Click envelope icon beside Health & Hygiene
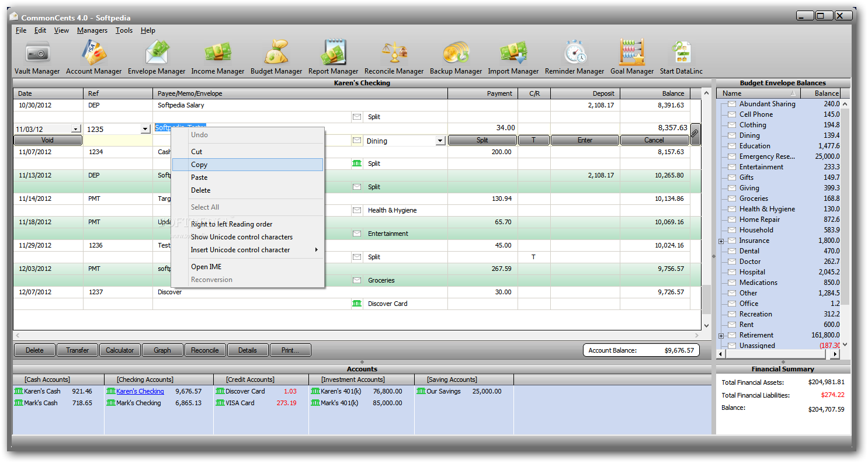Screen dimensions: 868x463 tap(357, 210)
